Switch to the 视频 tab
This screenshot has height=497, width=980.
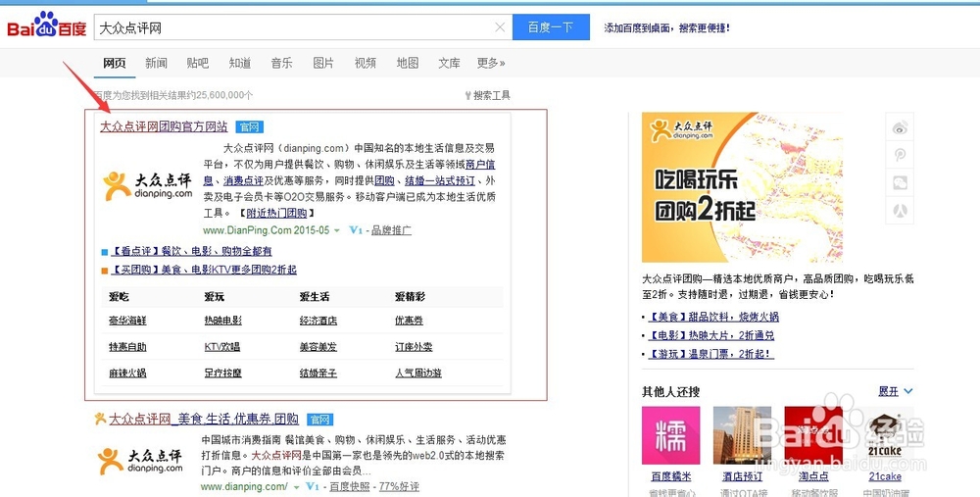coord(365,63)
